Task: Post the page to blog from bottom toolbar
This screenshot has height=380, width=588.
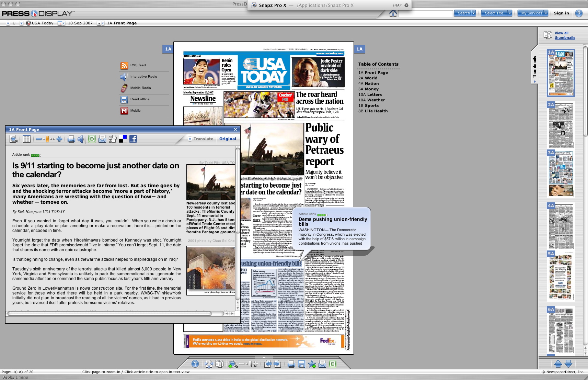Action: pyautogui.click(x=333, y=364)
